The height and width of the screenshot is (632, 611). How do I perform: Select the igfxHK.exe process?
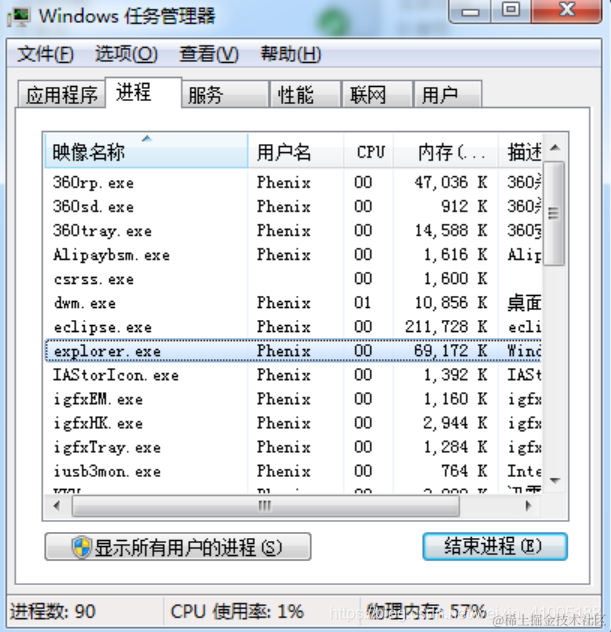coord(293,423)
